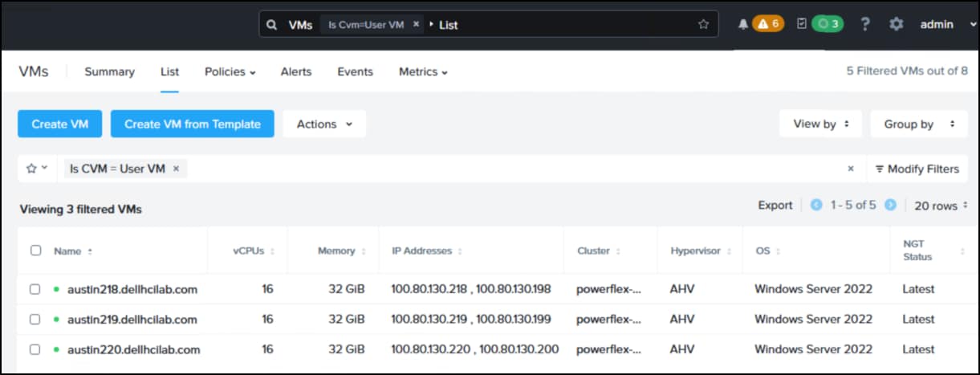Open the green 3 tasks badge
The height and width of the screenshot is (375, 980).
click(x=828, y=24)
